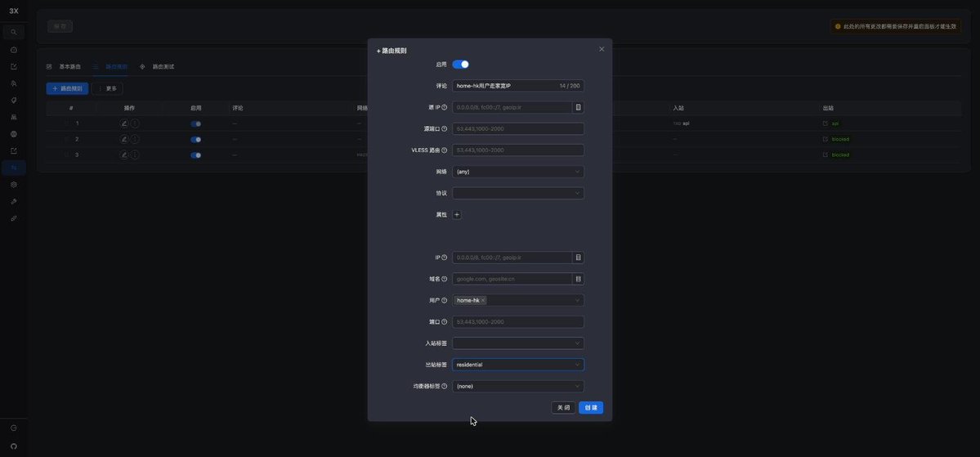Focus the 源端口 input field
The image size is (980, 457).
(x=518, y=129)
